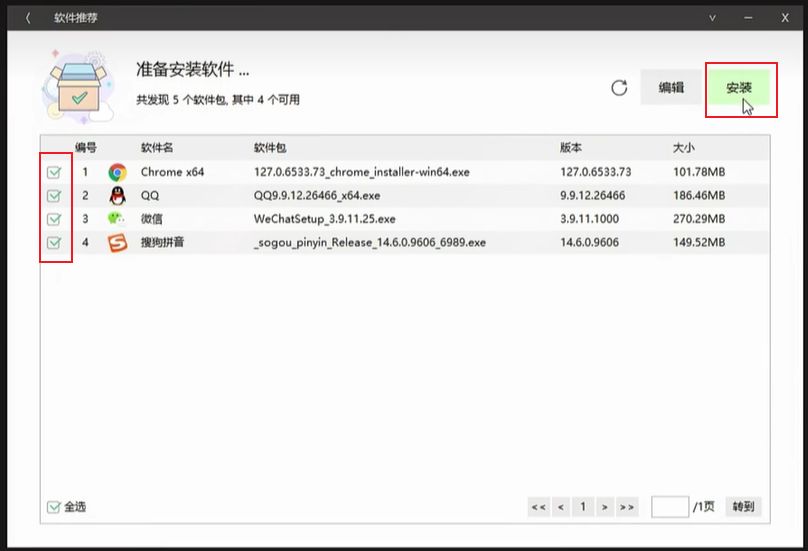This screenshot has height=551, width=808.
Task: Jump to the last page with >>
Action: tap(627, 507)
